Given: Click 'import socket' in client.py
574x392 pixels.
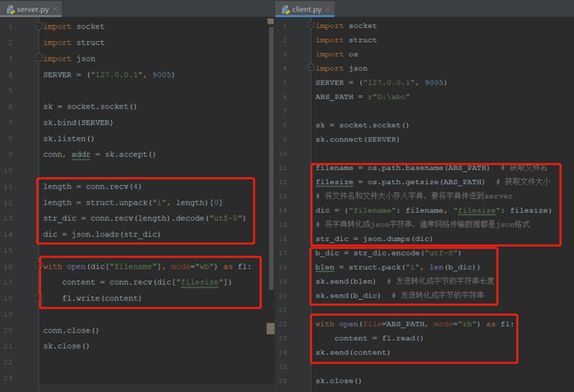Looking at the screenshot, I should [346, 25].
